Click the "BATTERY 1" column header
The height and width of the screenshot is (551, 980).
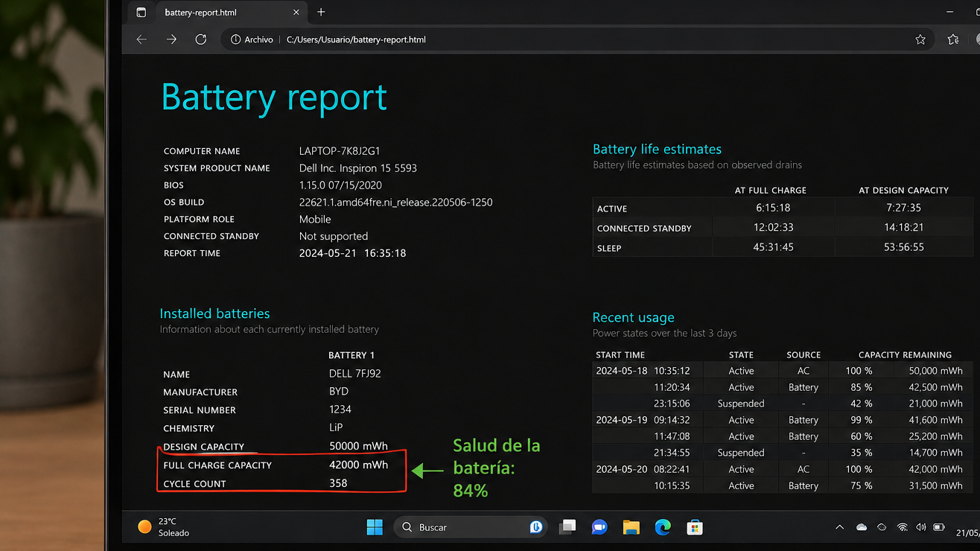pyautogui.click(x=351, y=355)
